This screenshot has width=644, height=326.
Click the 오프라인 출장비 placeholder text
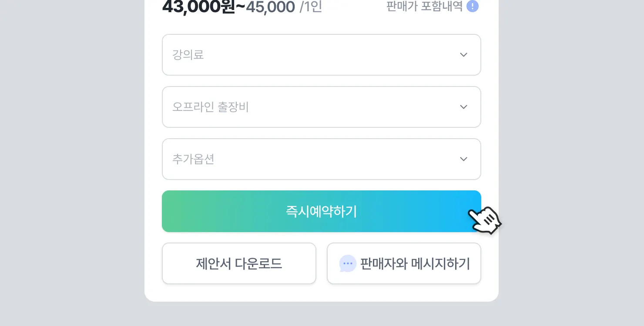[211, 107]
